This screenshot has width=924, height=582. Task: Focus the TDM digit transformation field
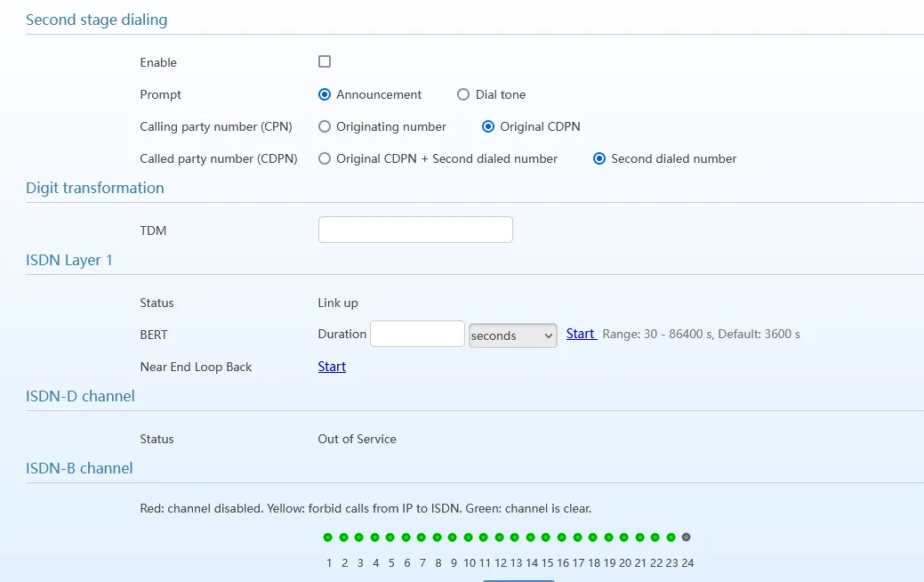(x=415, y=230)
